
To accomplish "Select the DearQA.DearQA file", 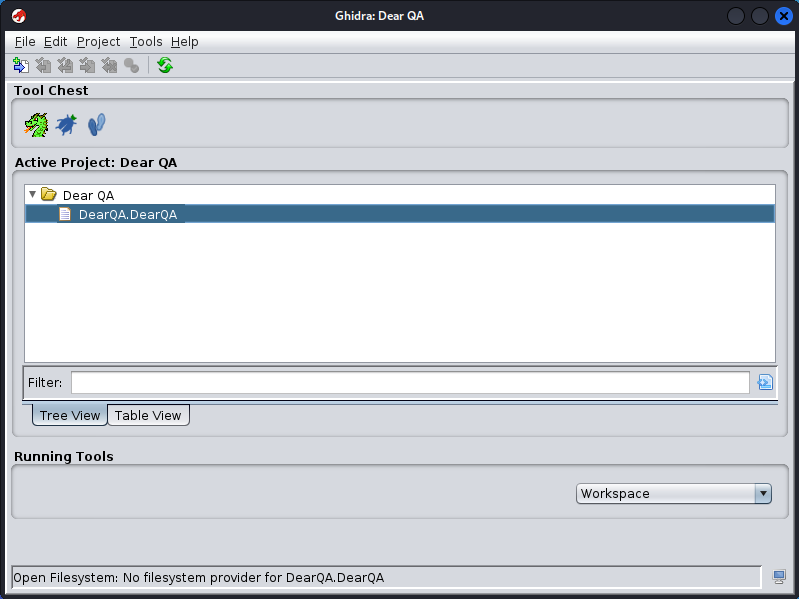I will click(x=127, y=214).
